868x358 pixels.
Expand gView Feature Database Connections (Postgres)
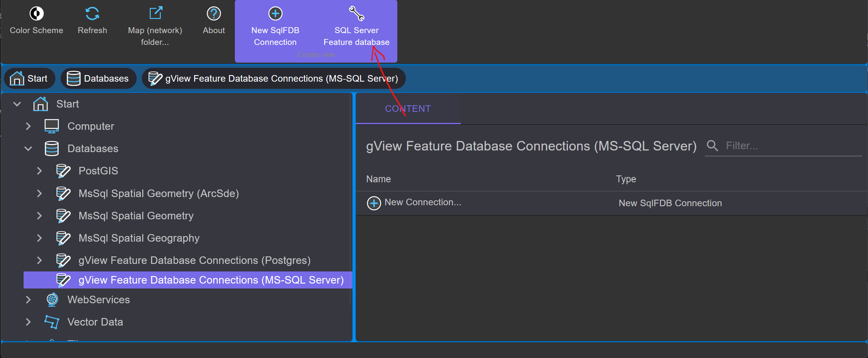39,260
